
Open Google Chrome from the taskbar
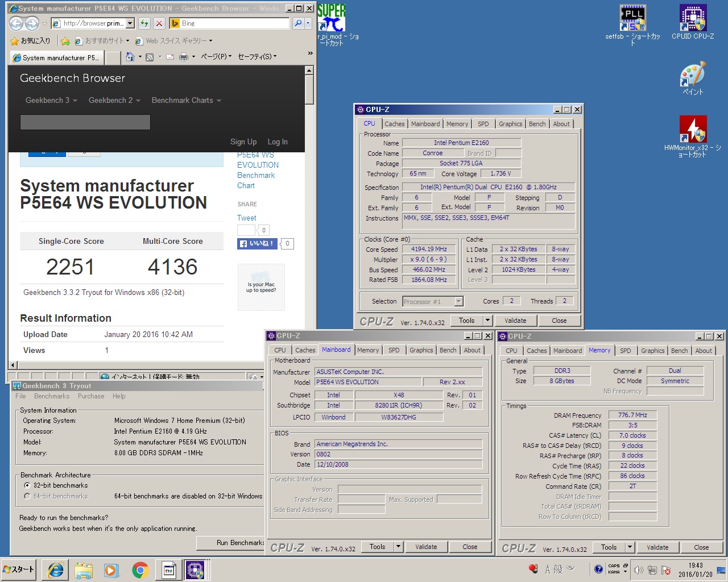(x=140, y=570)
